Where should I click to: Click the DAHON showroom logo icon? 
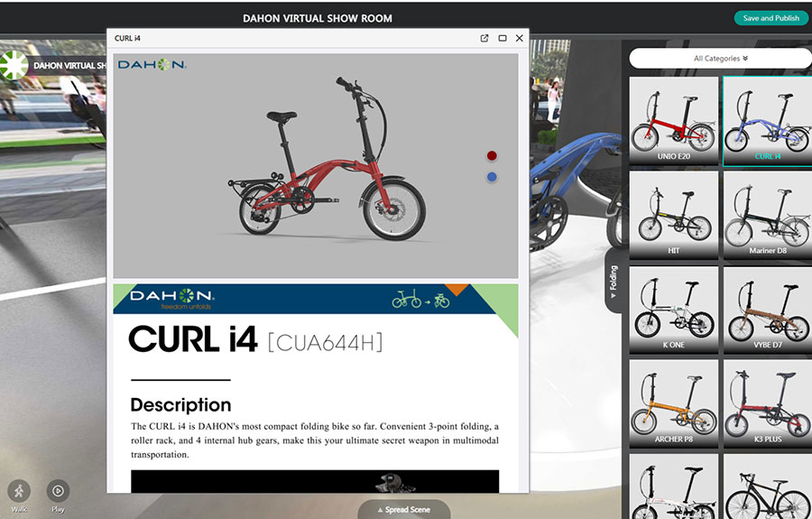pos(14,65)
